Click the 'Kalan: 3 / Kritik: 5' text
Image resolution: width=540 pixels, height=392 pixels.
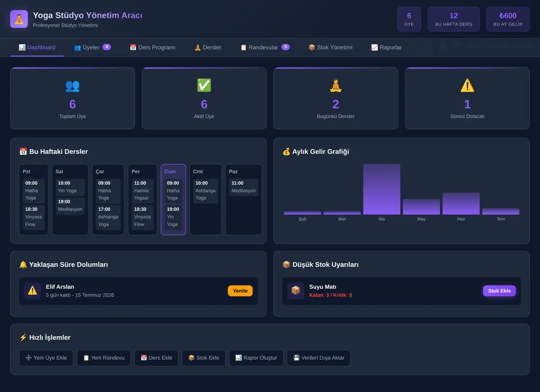point(331,295)
